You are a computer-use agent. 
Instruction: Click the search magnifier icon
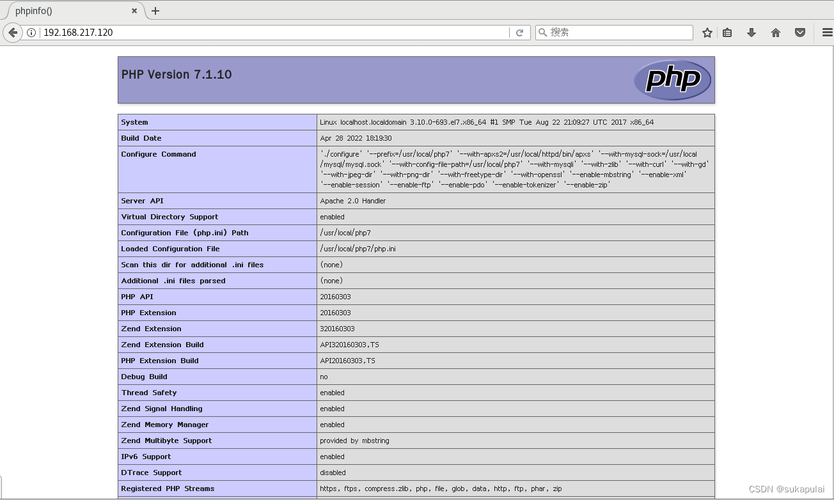tap(543, 32)
